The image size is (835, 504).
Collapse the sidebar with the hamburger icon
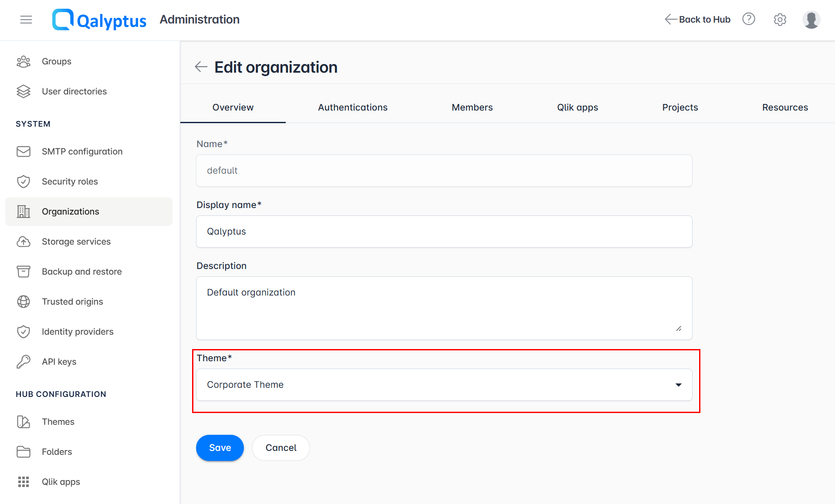click(26, 20)
